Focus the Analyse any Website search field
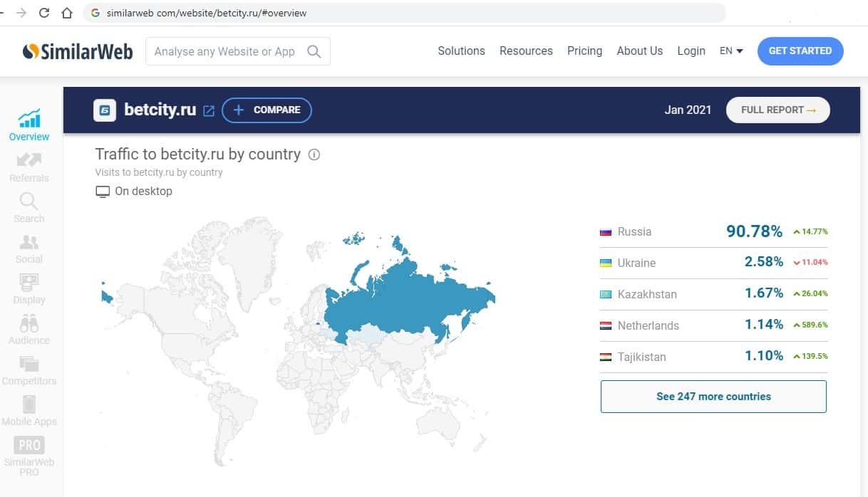This screenshot has width=868, height=497. 224,51
